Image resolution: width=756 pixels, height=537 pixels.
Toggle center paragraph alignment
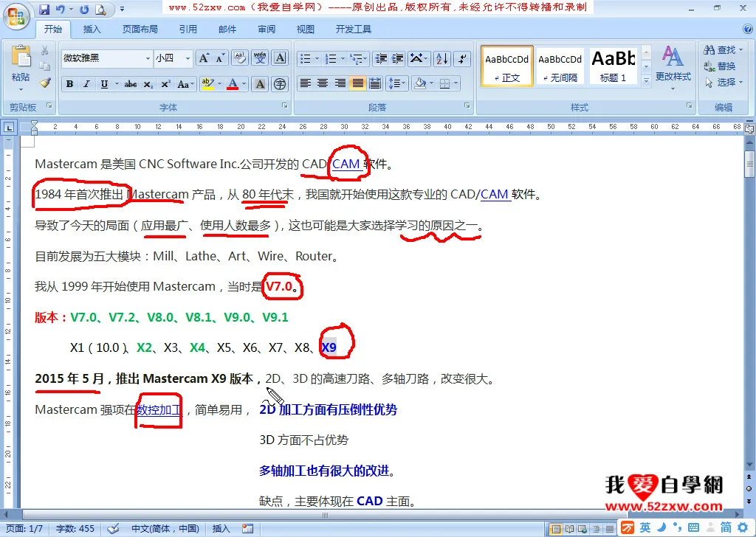[x=323, y=83]
